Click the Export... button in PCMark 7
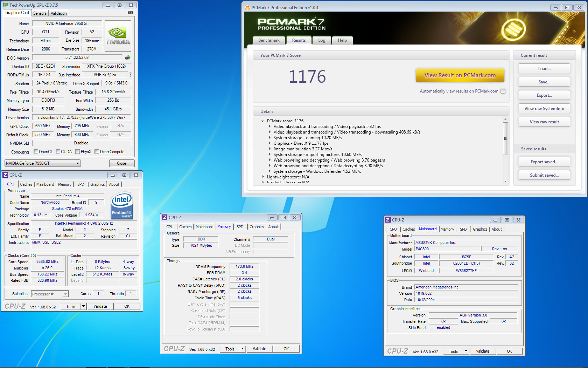Screen dimensions: 588x368 (x=544, y=95)
